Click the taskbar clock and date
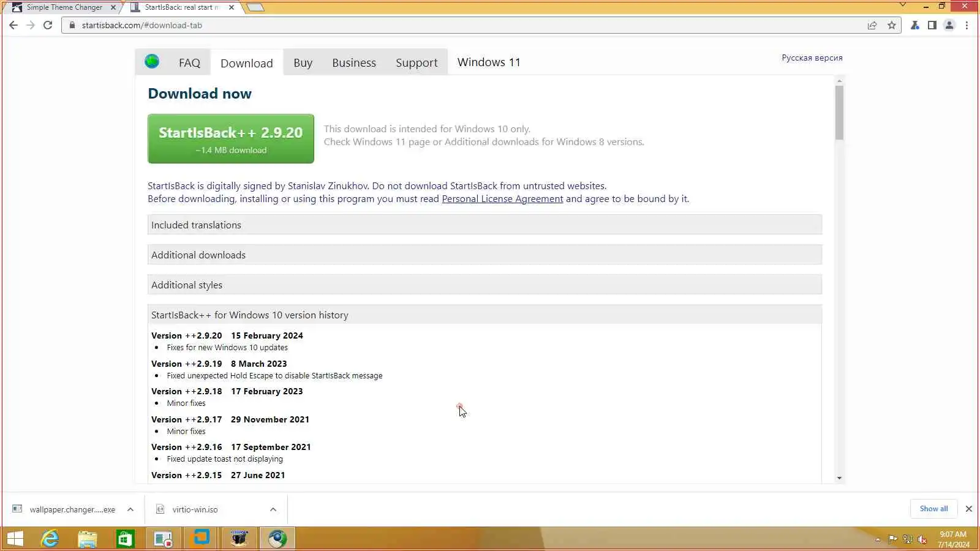980x551 pixels. coord(953,539)
